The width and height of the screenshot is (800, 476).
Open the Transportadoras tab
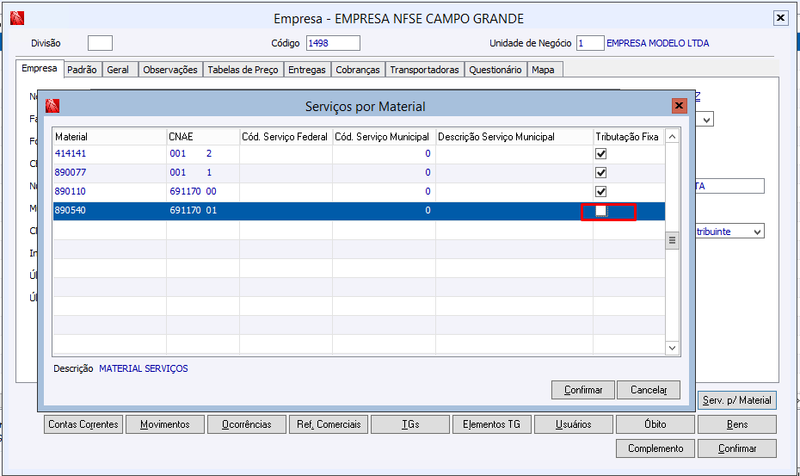[x=424, y=70]
